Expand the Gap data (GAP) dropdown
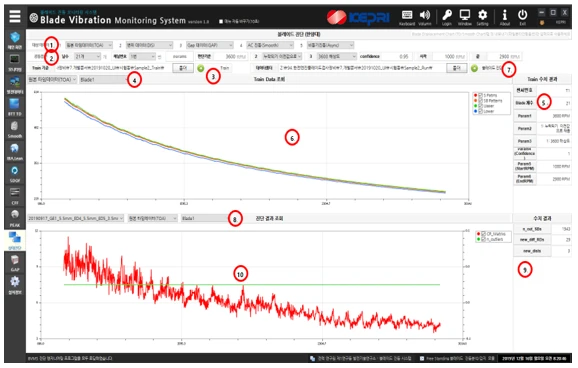The image size is (578, 368). (209, 45)
